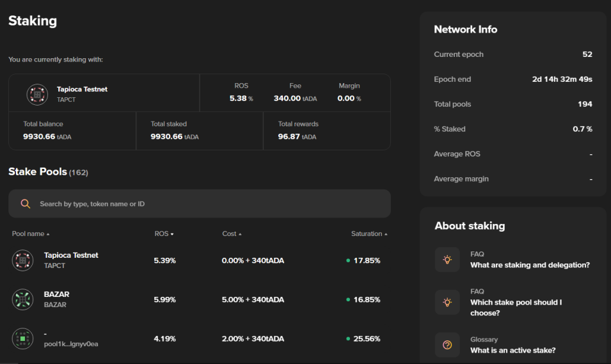This screenshot has height=364, width=611.
Task: Click the search magnifier icon
Action: 26,204
